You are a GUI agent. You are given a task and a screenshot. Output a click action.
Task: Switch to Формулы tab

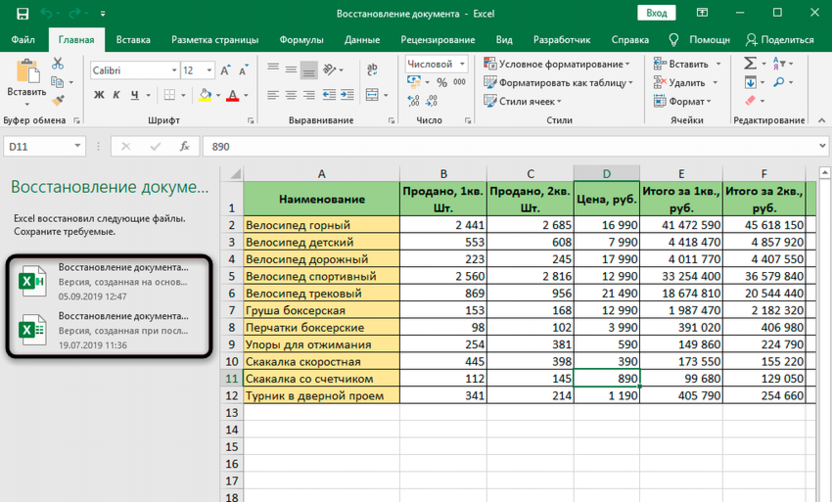(x=301, y=40)
